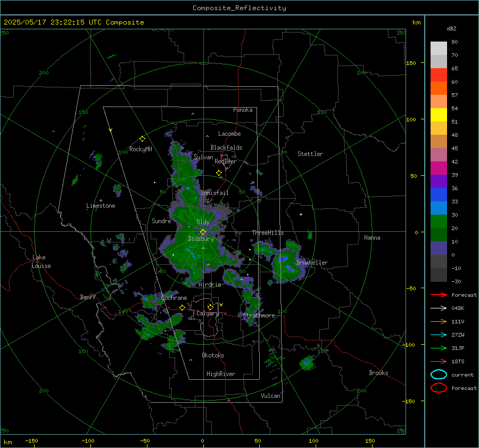Click the Stettler town label
The height and width of the screenshot is (448, 479).
(x=310, y=154)
